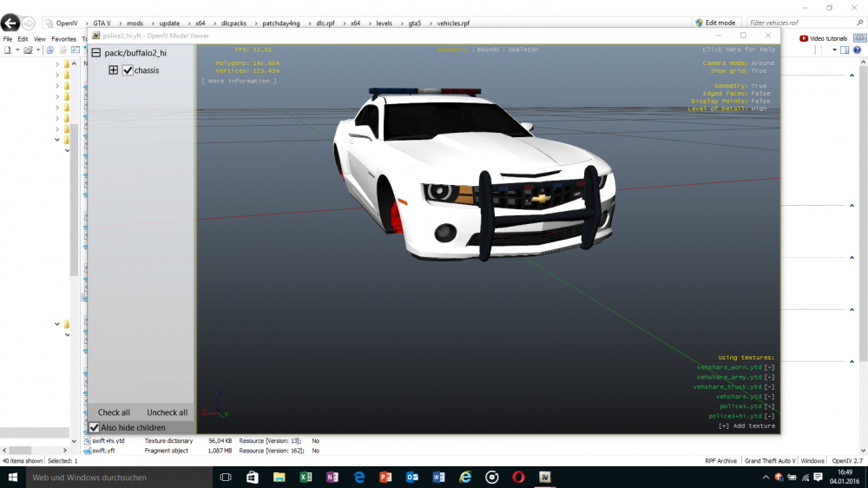Click the Edit mode button
This screenshot has width=868, height=488.
click(x=715, y=23)
